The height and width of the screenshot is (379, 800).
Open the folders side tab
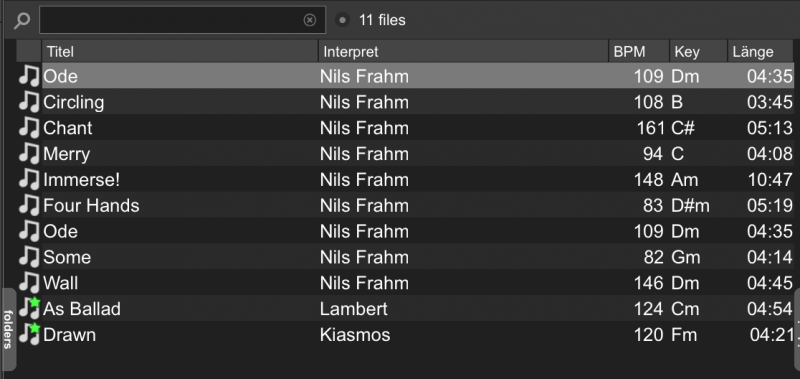tap(8, 329)
